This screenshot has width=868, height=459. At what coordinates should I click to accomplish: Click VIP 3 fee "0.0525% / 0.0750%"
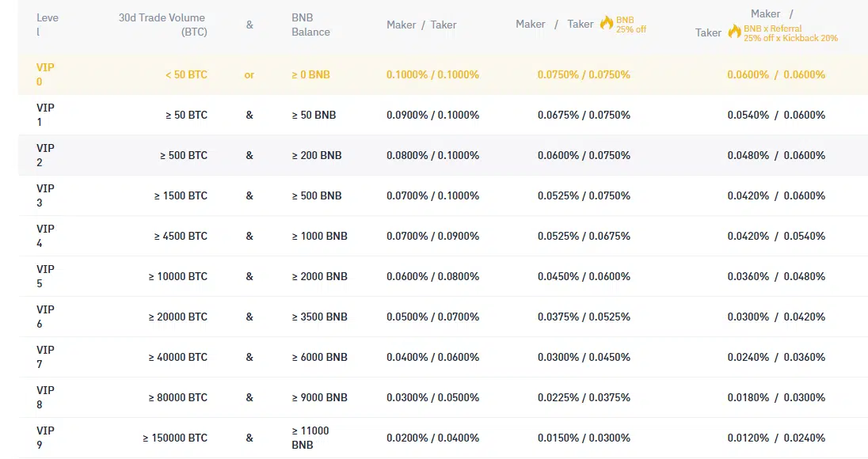584,195
